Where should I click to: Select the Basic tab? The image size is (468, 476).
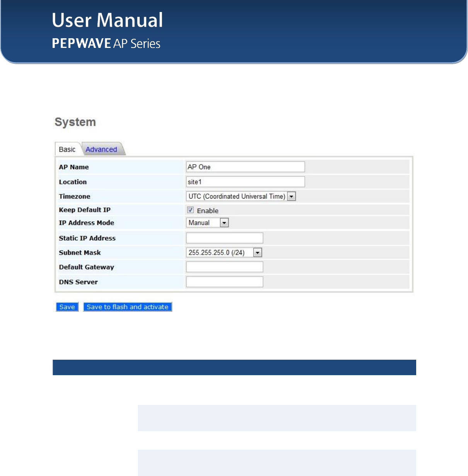click(67, 150)
